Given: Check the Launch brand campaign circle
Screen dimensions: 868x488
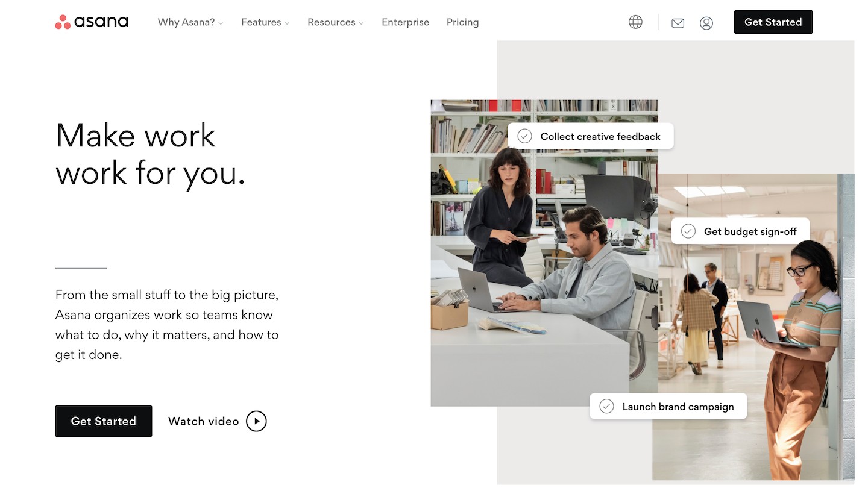Looking at the screenshot, I should (x=606, y=407).
